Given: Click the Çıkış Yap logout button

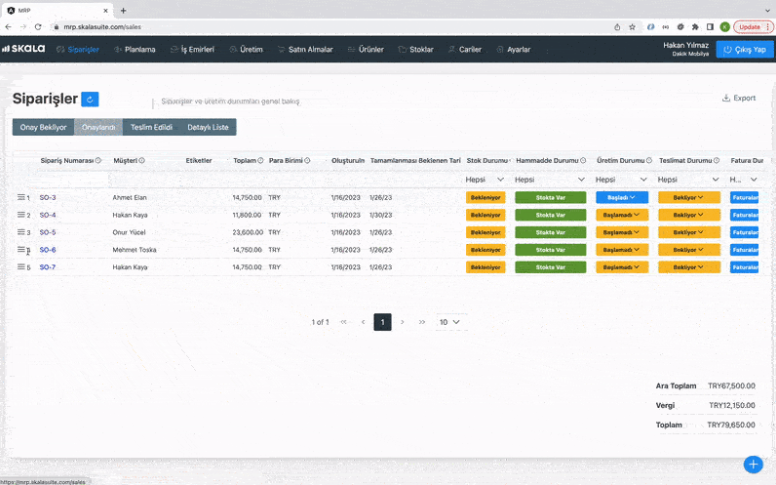Looking at the screenshot, I should pyautogui.click(x=744, y=49).
